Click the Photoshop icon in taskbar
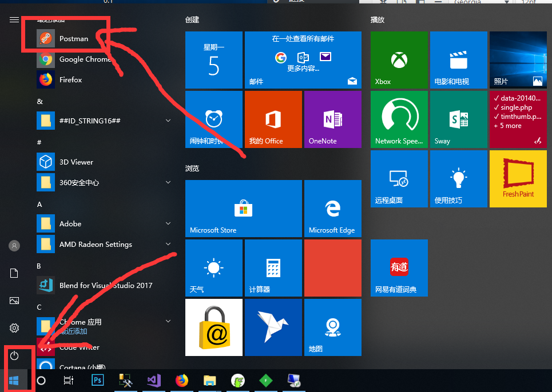The width and height of the screenshot is (552, 392). click(97, 380)
